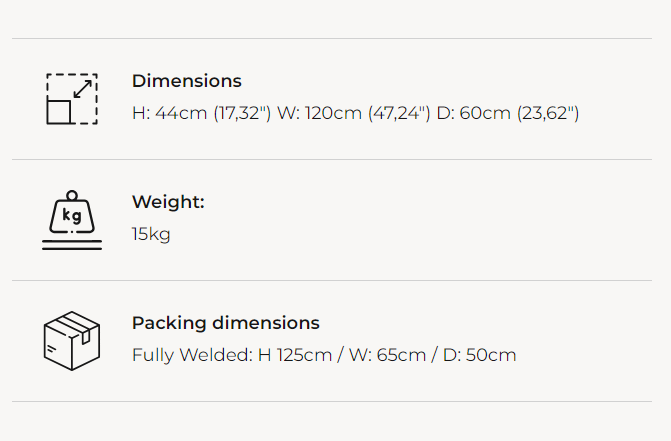Click the cardboard box packing icon
The width and height of the screenshot is (671, 441).
(72, 340)
